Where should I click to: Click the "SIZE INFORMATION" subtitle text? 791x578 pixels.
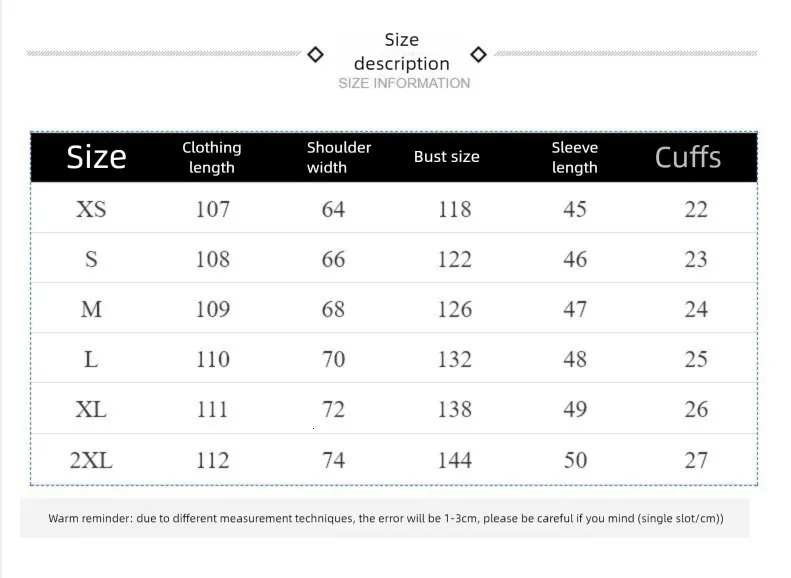click(x=404, y=83)
